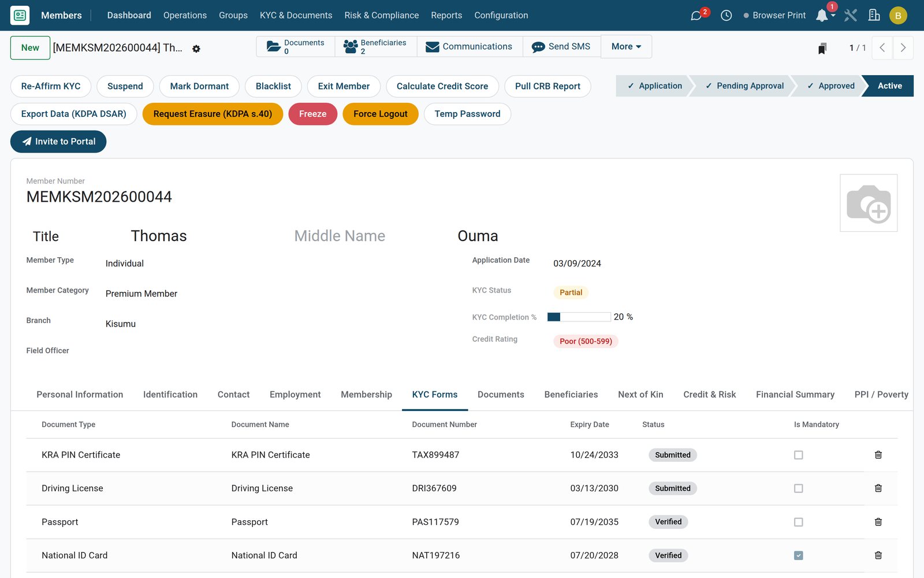Go to previous record arrow
Screen dimensions: 924x578
click(x=882, y=48)
